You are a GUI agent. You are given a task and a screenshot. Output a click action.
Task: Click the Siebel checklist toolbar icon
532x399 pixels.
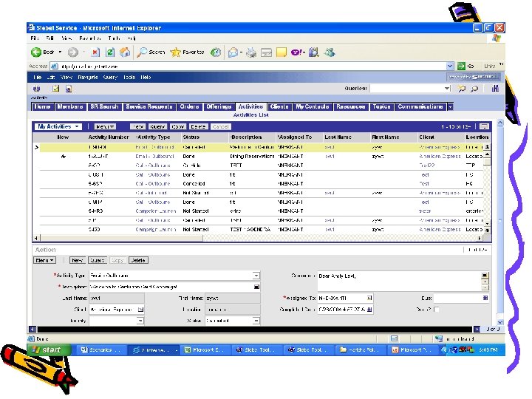tap(55, 89)
